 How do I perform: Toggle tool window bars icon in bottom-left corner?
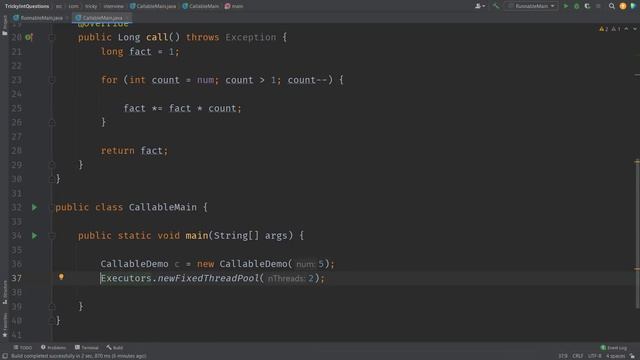coord(5,356)
